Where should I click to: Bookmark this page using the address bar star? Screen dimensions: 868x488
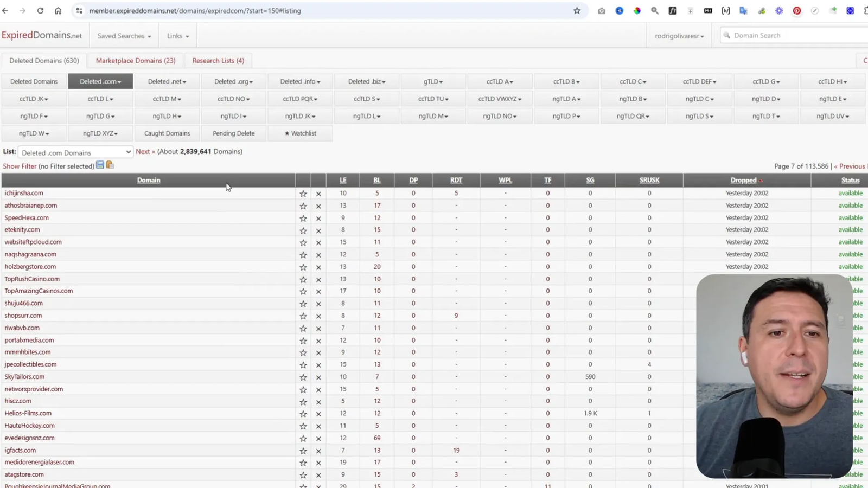point(577,11)
